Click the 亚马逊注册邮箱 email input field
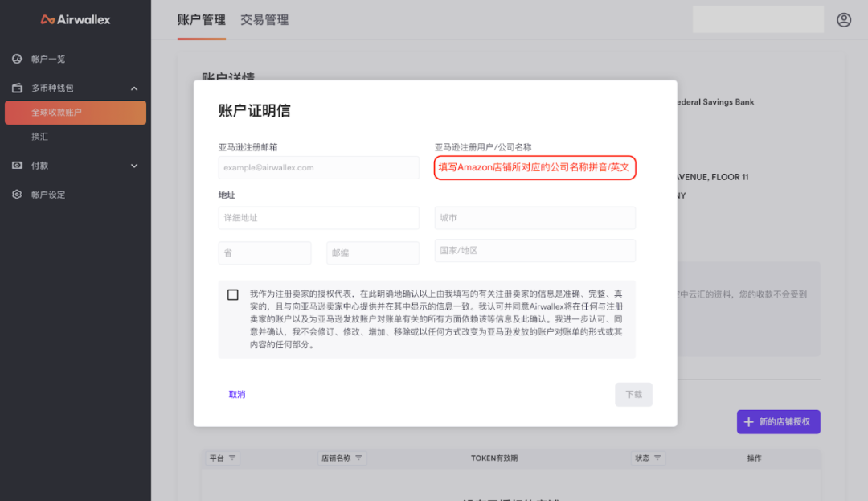The height and width of the screenshot is (501, 868). (318, 167)
